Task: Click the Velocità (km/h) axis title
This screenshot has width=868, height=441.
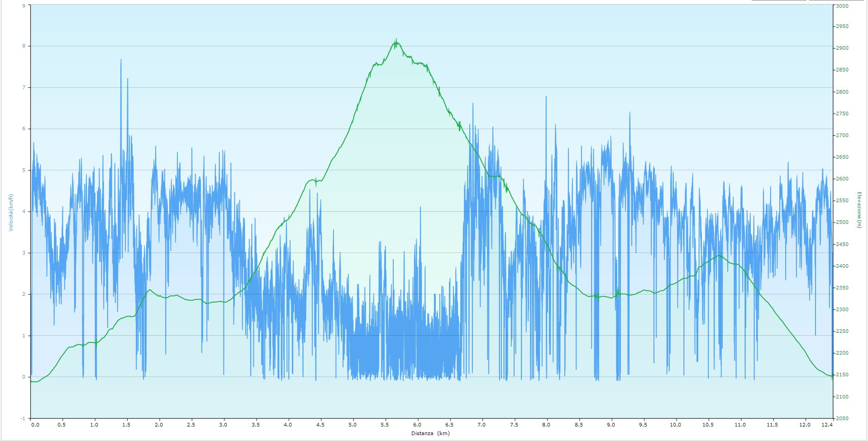Action: click(x=10, y=213)
